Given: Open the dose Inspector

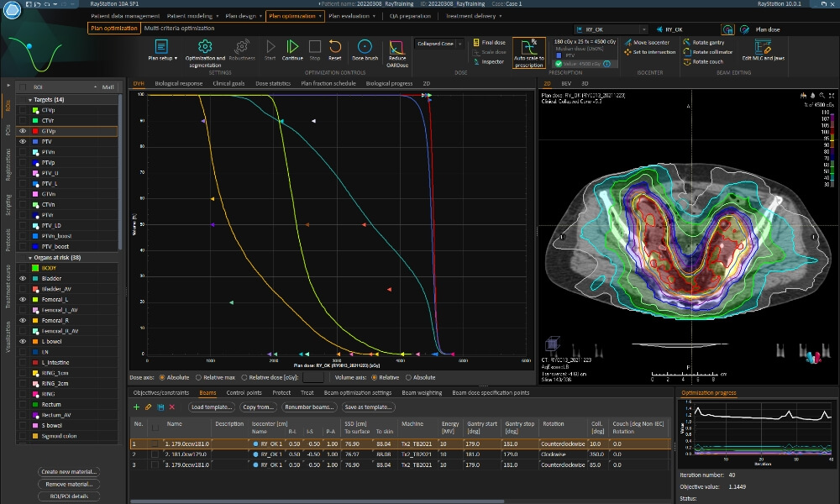Looking at the screenshot, I should point(489,61).
